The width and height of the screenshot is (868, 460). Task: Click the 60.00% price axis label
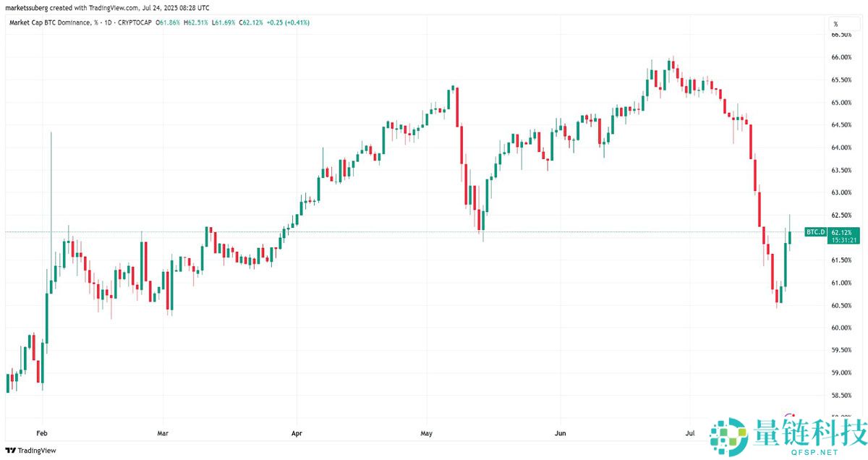[841, 328]
